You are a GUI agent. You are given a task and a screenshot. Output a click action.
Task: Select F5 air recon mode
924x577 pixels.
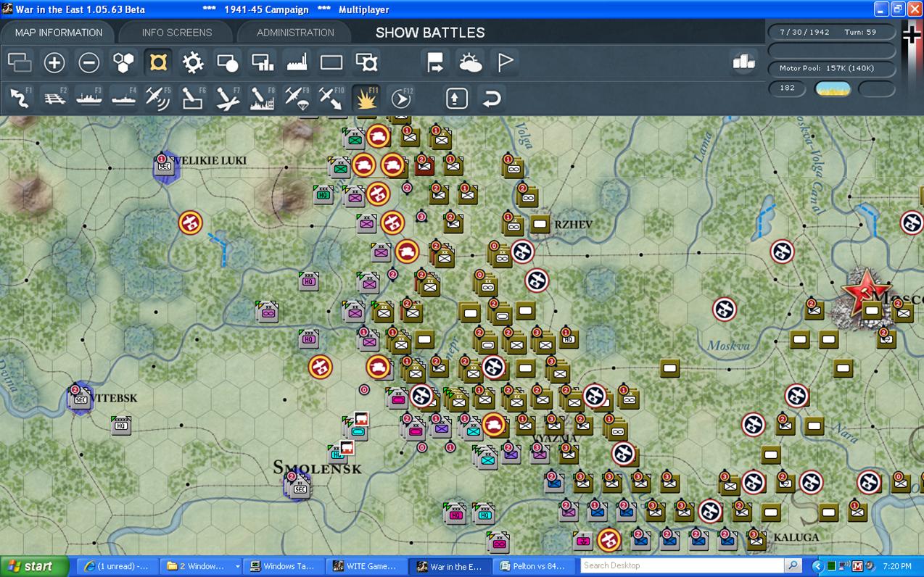tap(158, 98)
